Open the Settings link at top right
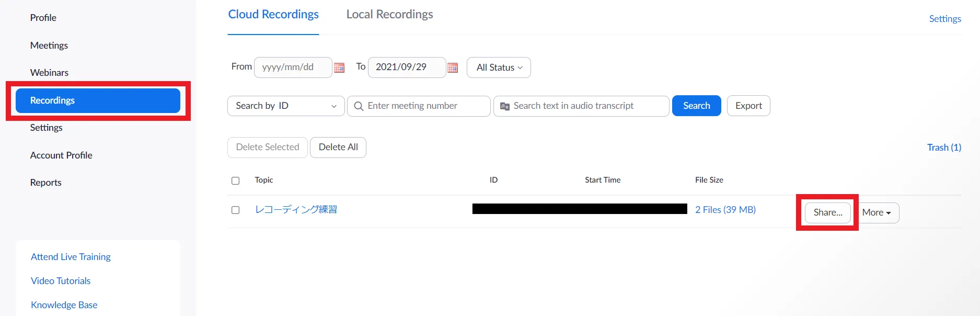Image resolution: width=980 pixels, height=316 pixels. pyautogui.click(x=945, y=19)
